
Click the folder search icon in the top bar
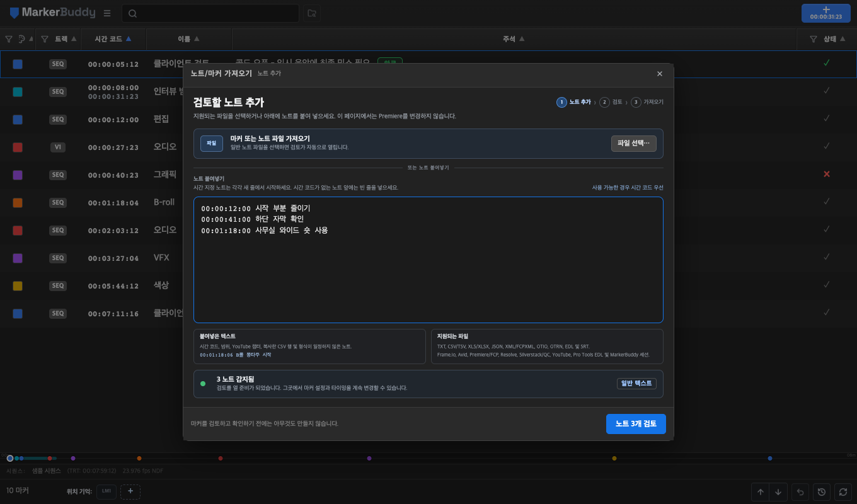311,13
